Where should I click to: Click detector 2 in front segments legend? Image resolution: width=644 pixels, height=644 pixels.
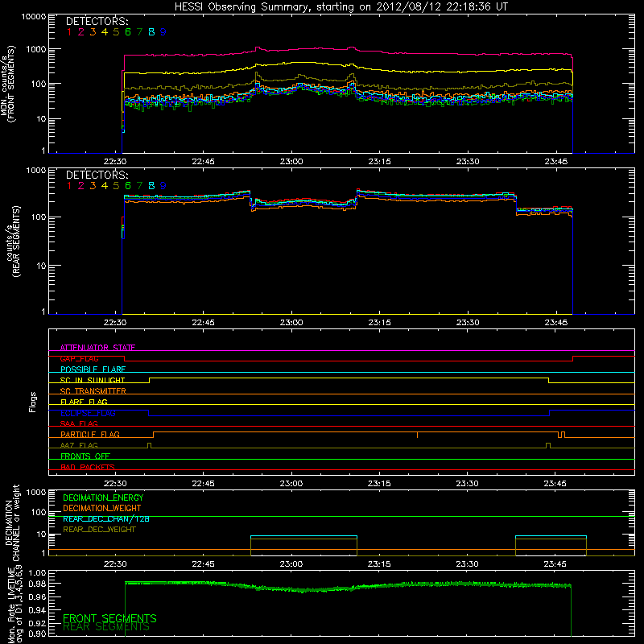[x=81, y=32]
